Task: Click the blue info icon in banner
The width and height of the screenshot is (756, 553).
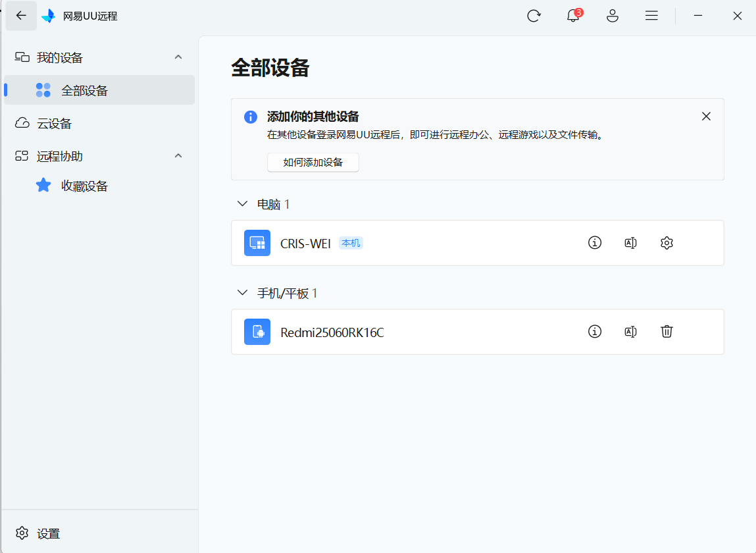Action: [x=251, y=117]
